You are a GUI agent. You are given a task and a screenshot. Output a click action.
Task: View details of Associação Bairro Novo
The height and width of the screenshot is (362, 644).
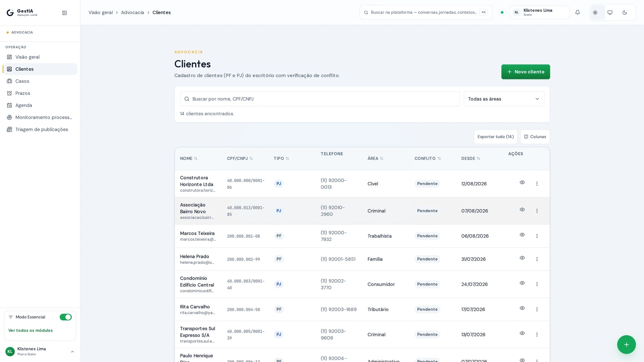coord(522,209)
